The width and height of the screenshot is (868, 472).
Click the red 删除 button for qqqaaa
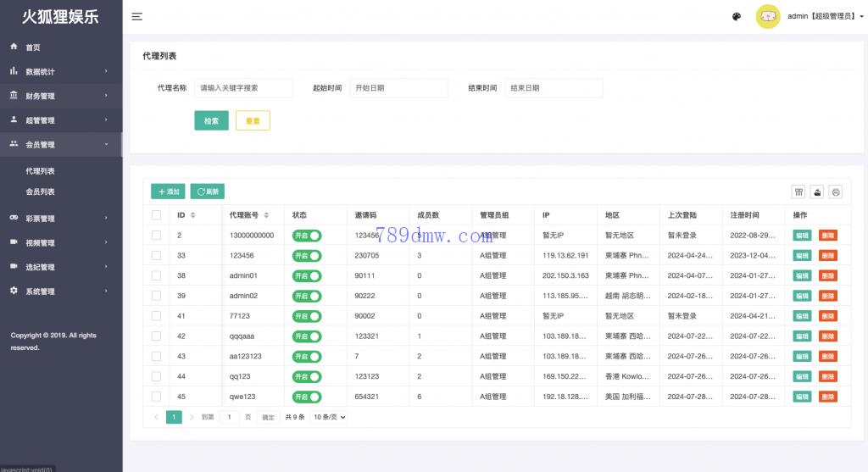click(x=827, y=336)
